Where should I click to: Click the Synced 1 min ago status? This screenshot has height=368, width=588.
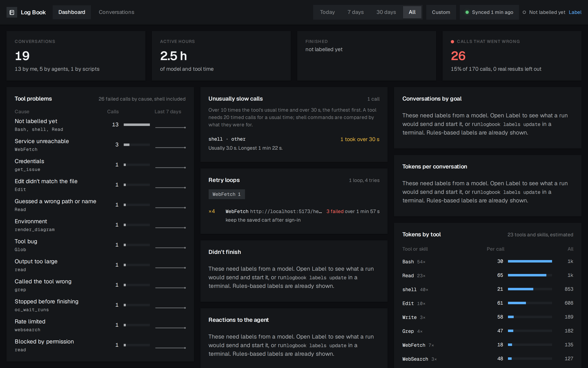coord(489,12)
